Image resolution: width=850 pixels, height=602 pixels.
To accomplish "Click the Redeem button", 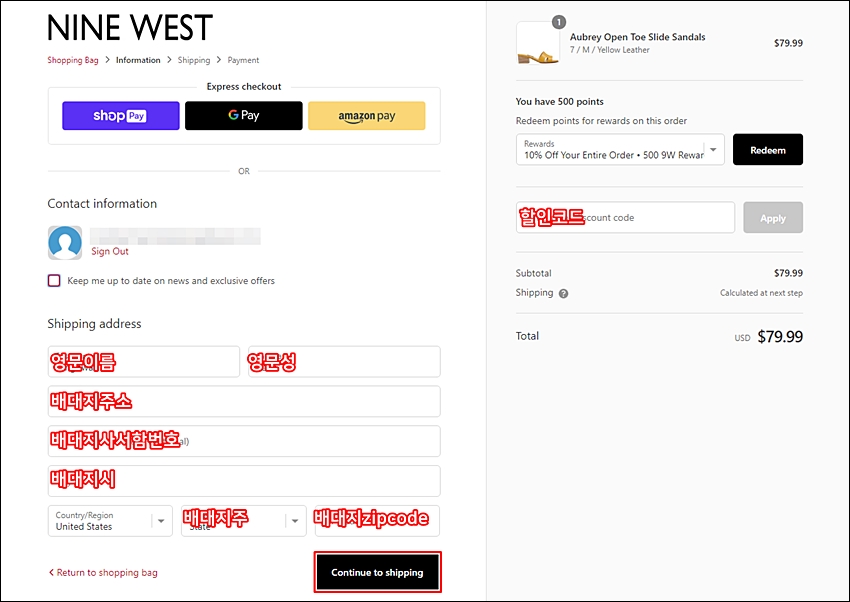I will coord(768,150).
